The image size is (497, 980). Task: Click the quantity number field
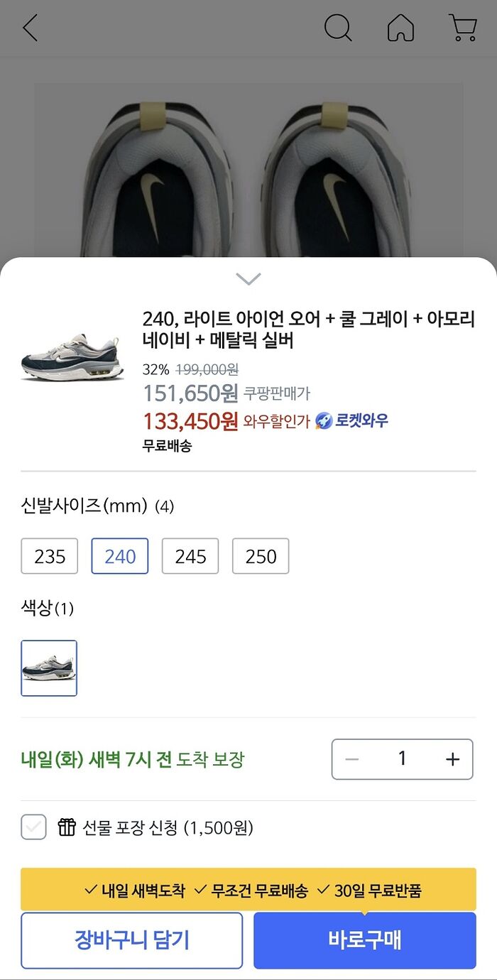[x=402, y=759]
